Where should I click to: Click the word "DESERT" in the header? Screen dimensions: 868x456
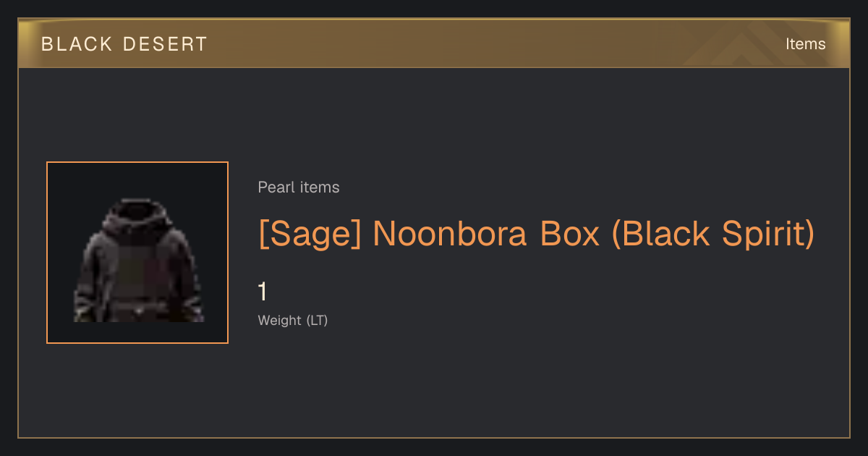tap(165, 44)
